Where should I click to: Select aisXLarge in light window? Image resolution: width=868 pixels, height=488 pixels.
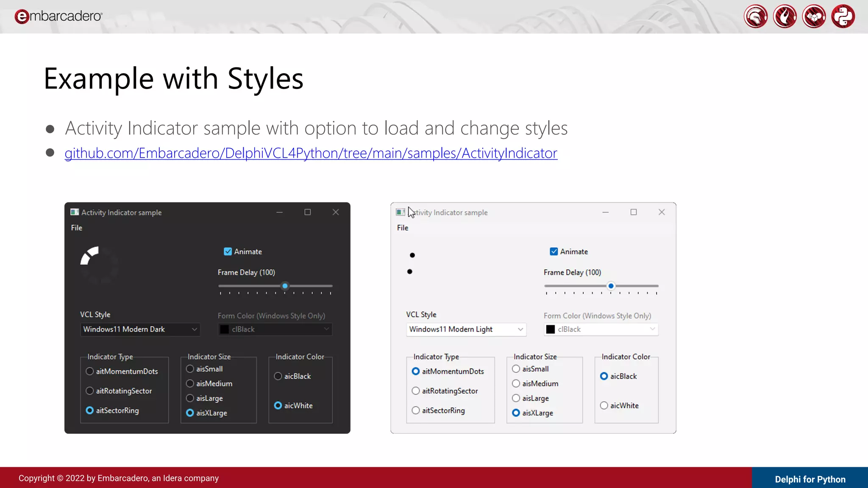point(532,413)
